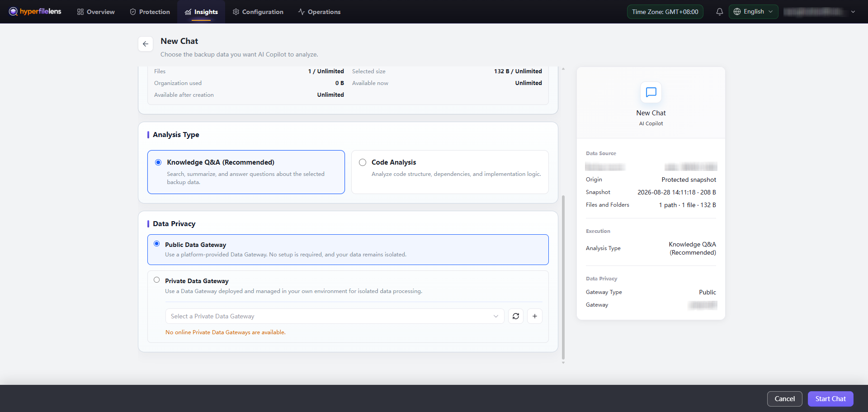
Task: Click the '132 B / Unlimited' selected size value
Action: pyautogui.click(x=518, y=71)
